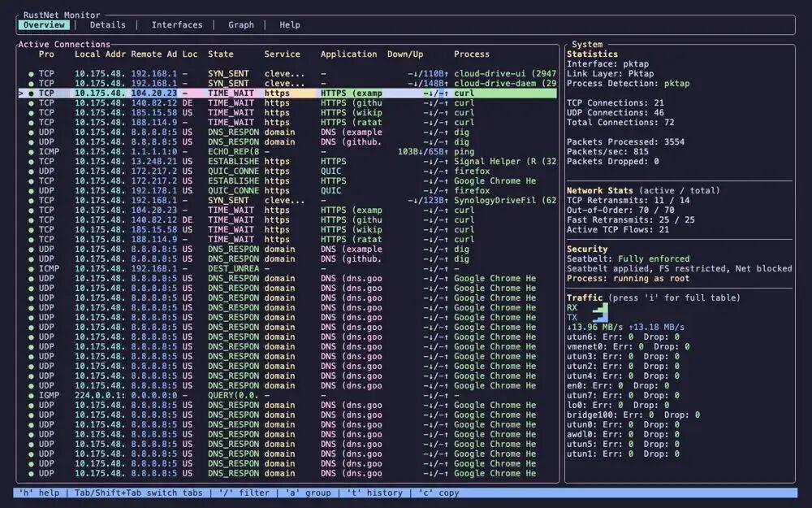Click the Remote Ad column header

153,54
